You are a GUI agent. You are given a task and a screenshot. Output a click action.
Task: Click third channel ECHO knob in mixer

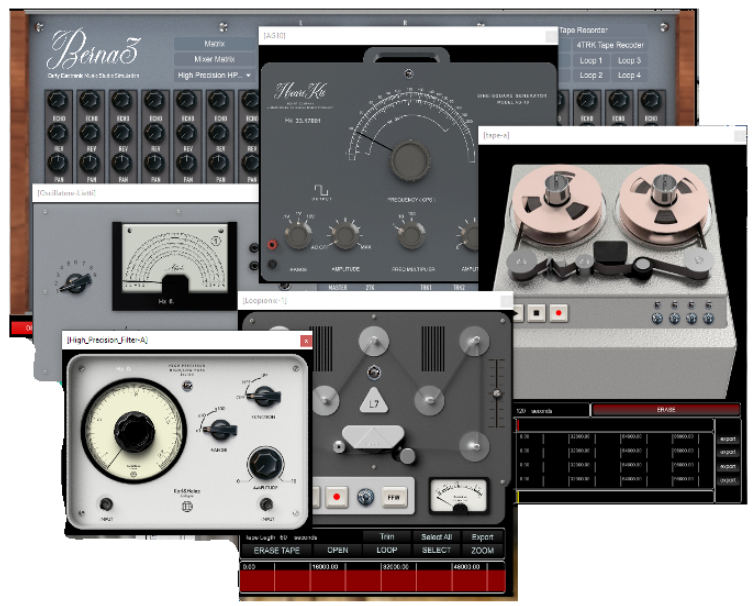pos(122,101)
